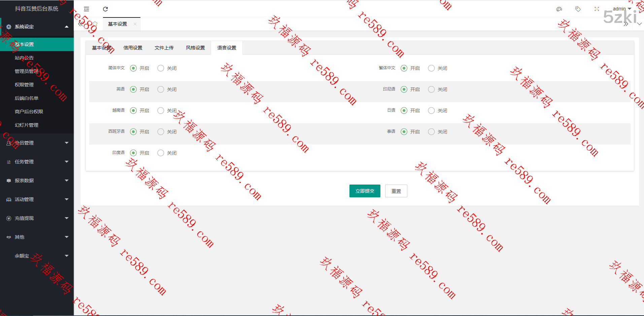Turn off 英语 language option
Image resolution: width=644 pixels, height=316 pixels.
pyautogui.click(x=161, y=89)
